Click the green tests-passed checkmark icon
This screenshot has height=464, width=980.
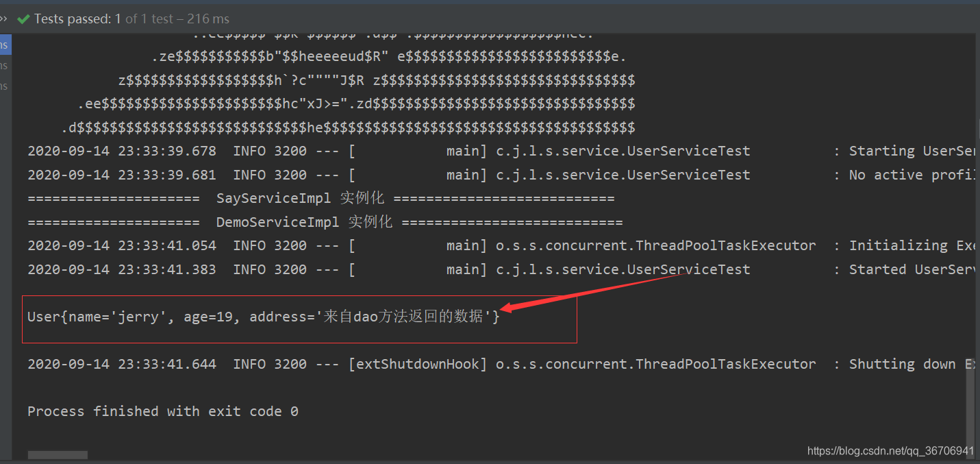(23, 19)
